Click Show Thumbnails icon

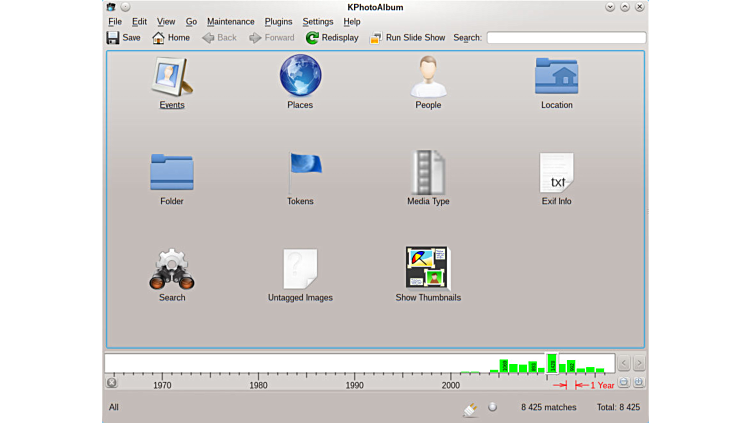click(x=428, y=268)
